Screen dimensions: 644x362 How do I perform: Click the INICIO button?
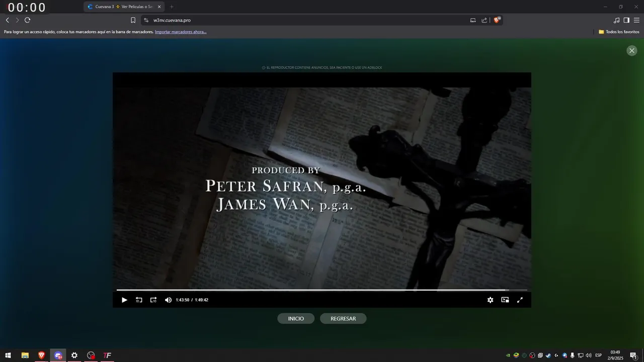pos(296,319)
